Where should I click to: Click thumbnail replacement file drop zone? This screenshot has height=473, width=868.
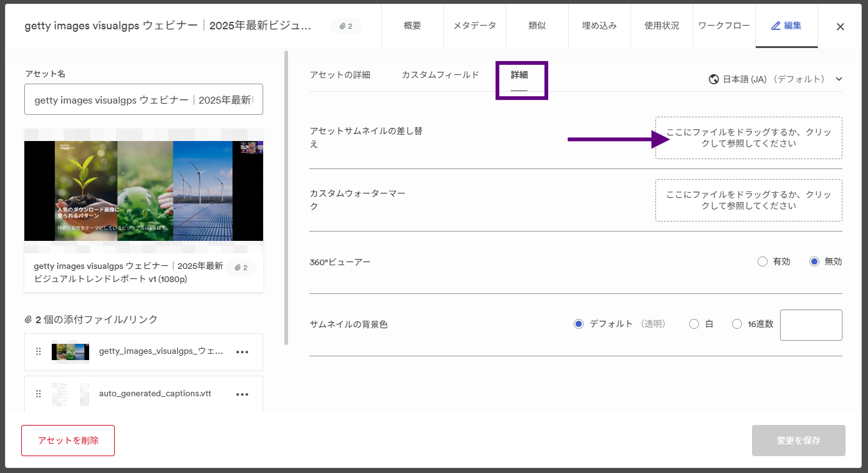point(748,138)
